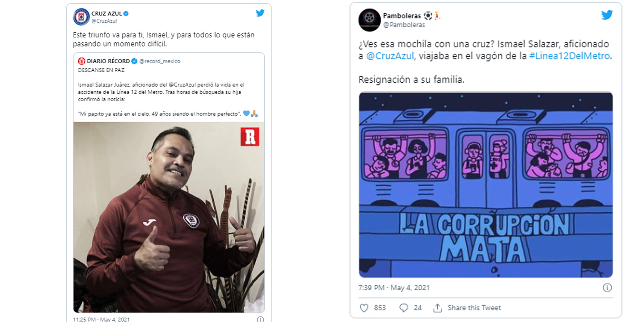This screenshot has height=322, width=644.
Task: Click the CRUZ AZUL account name
Action: (x=106, y=14)
